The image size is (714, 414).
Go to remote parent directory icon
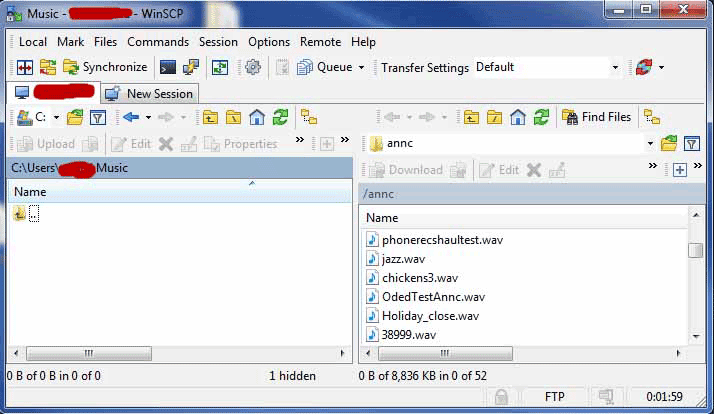coord(471,117)
